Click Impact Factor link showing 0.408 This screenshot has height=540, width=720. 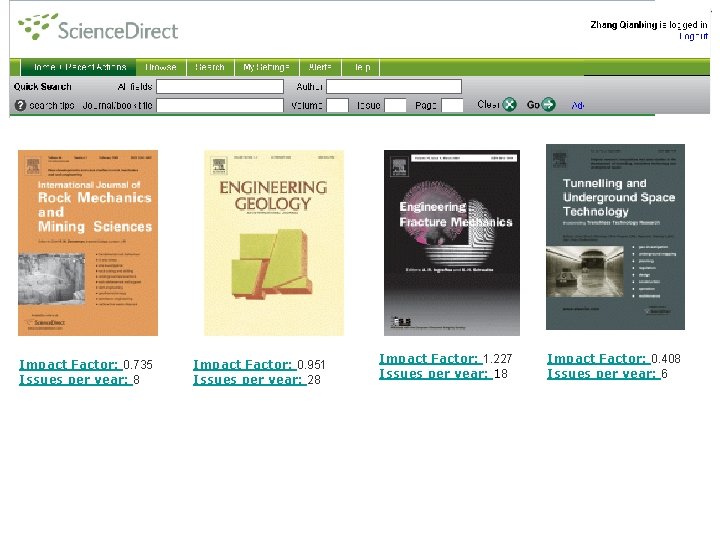point(598,359)
